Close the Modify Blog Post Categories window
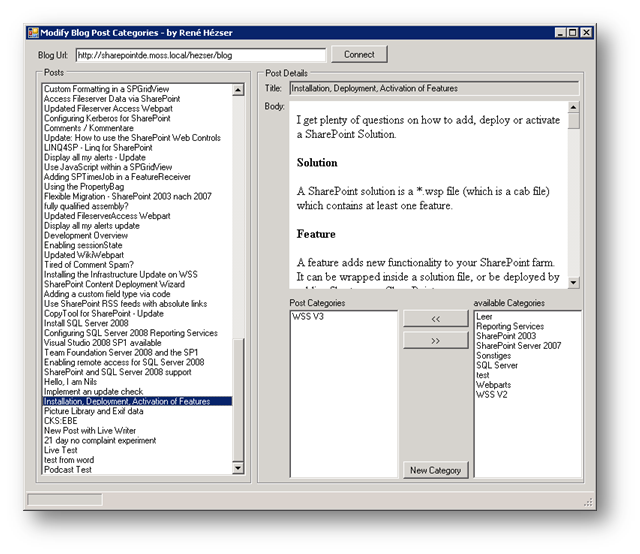Image resolution: width=640 pixels, height=554 pixels. (587, 33)
